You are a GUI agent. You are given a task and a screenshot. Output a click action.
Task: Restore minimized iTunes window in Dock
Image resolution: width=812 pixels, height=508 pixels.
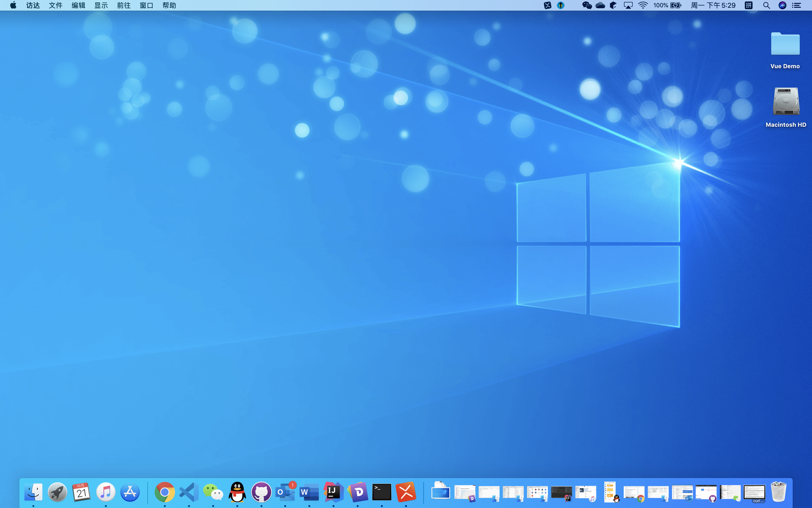point(586,493)
